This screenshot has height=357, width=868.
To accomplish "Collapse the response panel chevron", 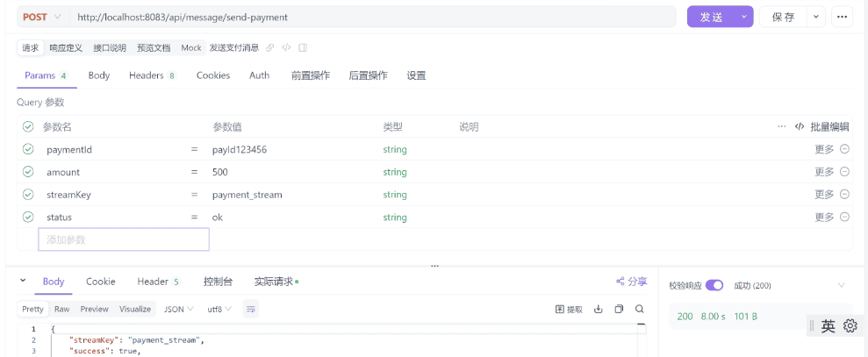I will [23, 281].
